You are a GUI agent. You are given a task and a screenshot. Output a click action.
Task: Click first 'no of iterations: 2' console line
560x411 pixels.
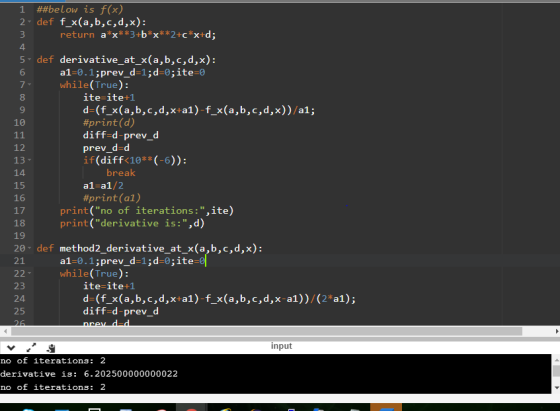[x=53, y=361]
